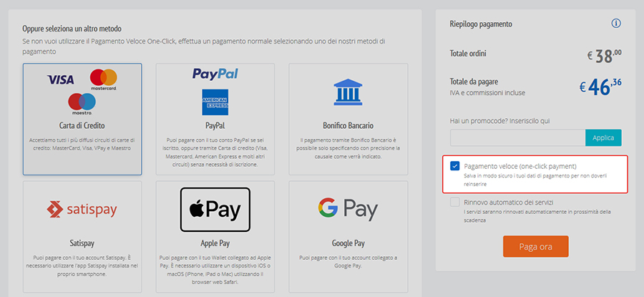Click 'Se non vuoi utilizzare il Pagamento Veloce' paragraph
Screen dimensions: 644x297
coord(203,47)
